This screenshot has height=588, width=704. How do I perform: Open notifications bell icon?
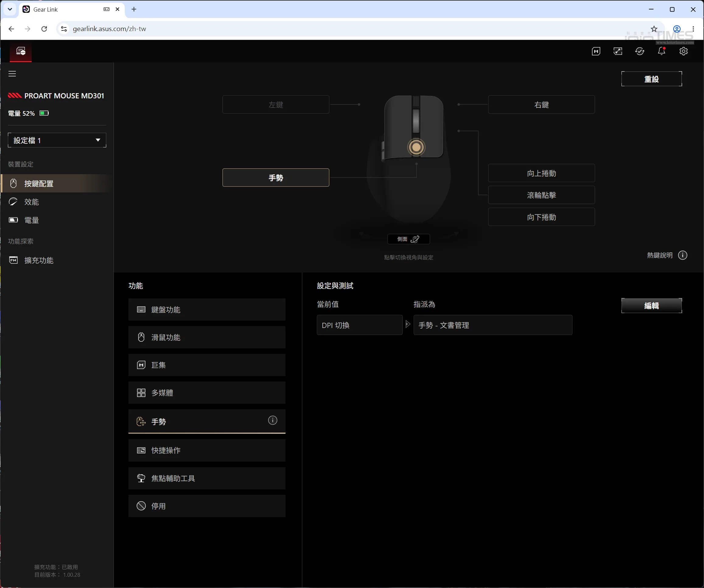point(661,51)
